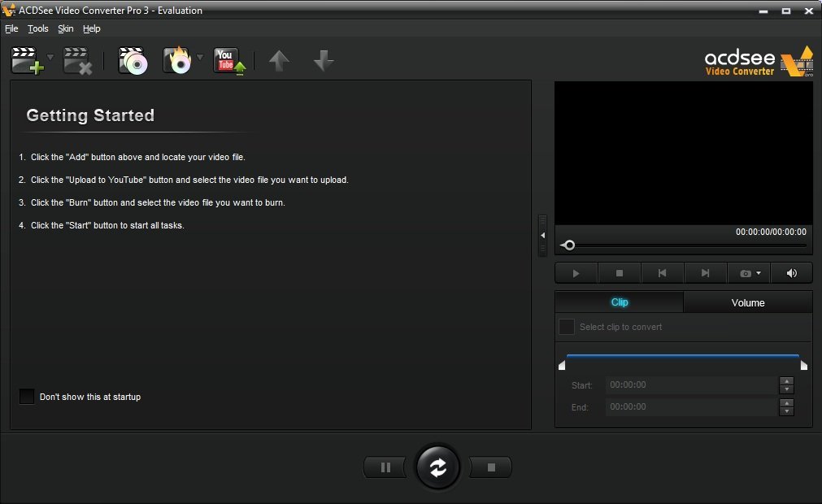Image resolution: width=822 pixels, height=504 pixels.
Task: Open the Skin menu
Action: point(66,28)
